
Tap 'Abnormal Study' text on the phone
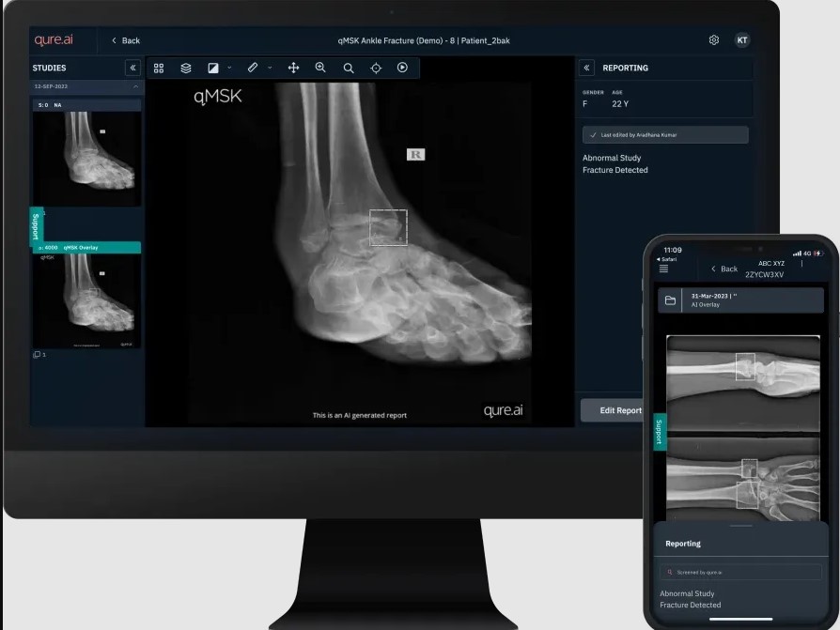(688, 593)
